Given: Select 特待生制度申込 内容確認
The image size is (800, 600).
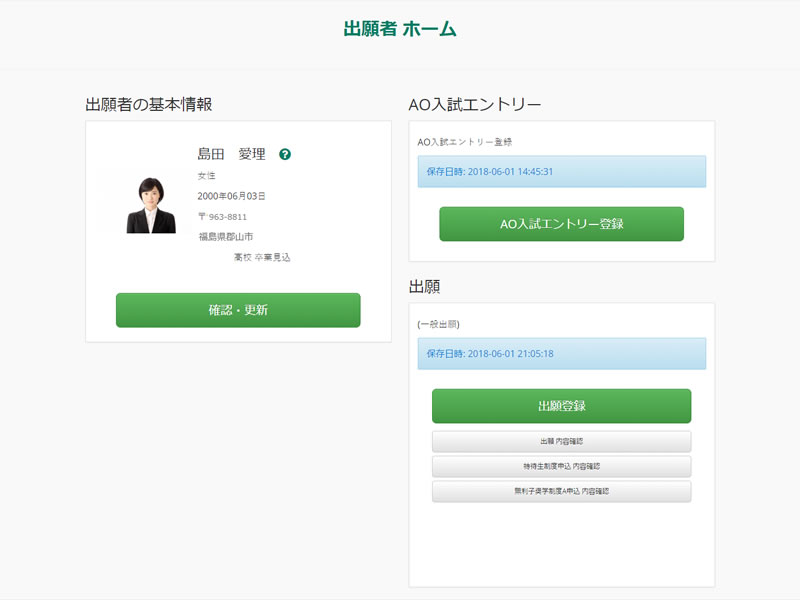Looking at the screenshot, I should (x=561, y=466).
